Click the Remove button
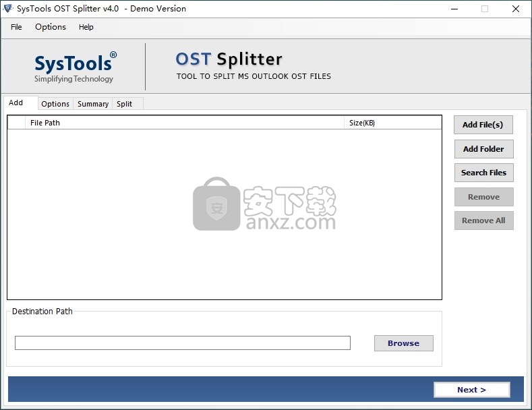The width and height of the screenshot is (532, 410). click(x=484, y=197)
